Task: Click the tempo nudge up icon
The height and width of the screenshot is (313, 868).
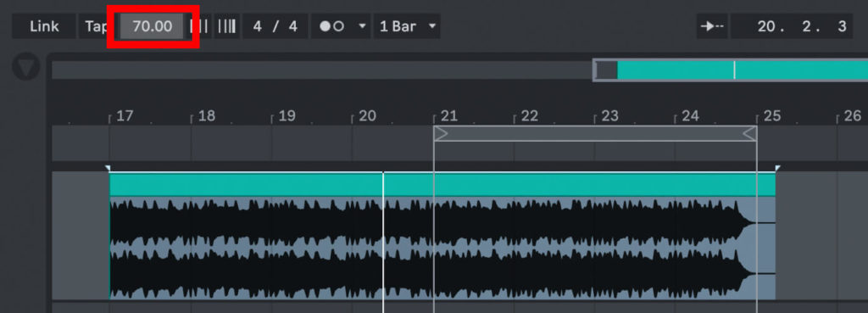Action: [x=226, y=26]
